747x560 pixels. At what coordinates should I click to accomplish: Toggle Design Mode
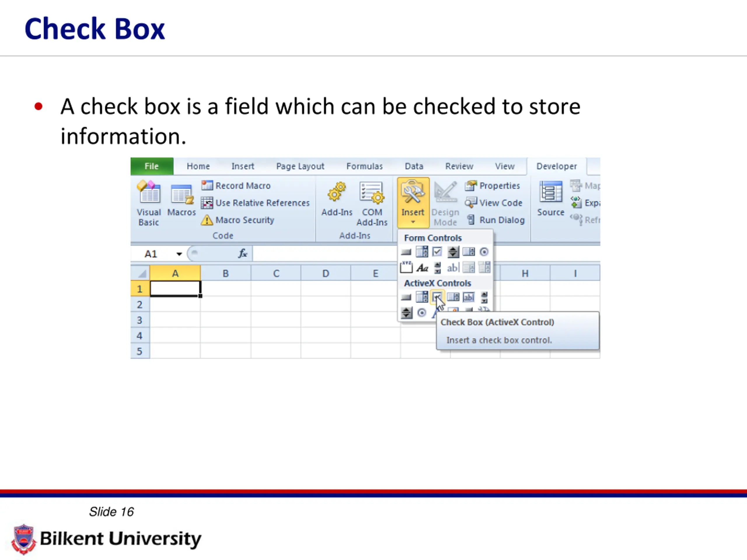click(x=445, y=204)
